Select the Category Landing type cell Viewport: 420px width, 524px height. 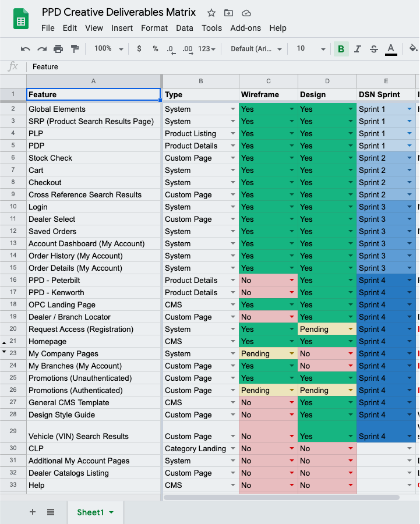pyautogui.click(x=200, y=448)
